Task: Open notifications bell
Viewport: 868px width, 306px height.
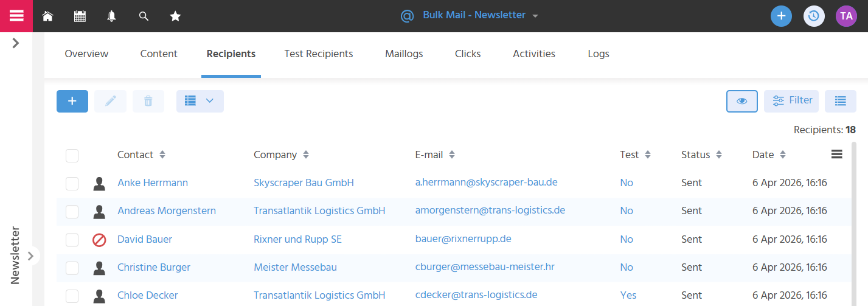Action: point(111,16)
